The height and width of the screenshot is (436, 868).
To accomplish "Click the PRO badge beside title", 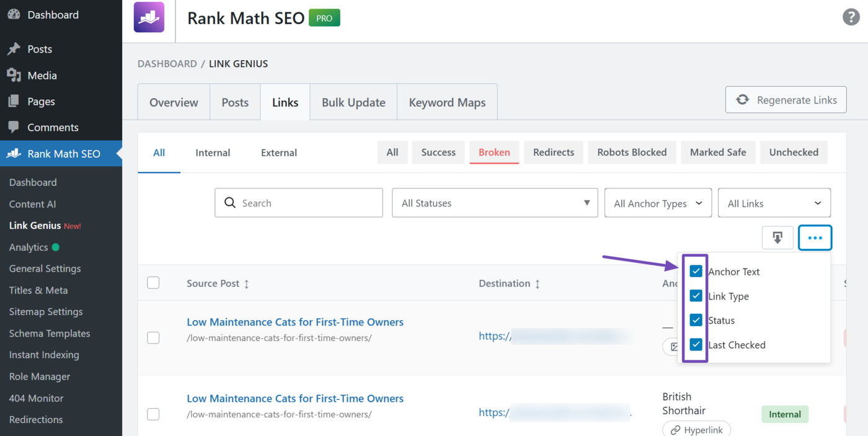I will (x=324, y=18).
